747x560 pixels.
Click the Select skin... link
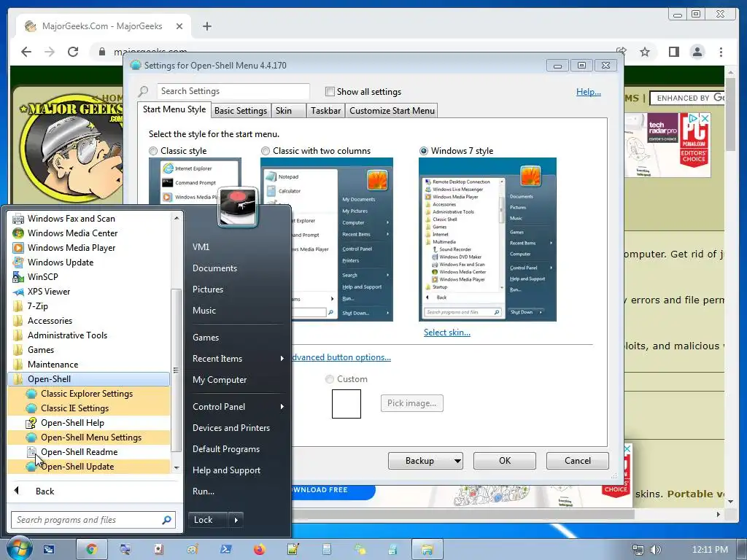(447, 332)
